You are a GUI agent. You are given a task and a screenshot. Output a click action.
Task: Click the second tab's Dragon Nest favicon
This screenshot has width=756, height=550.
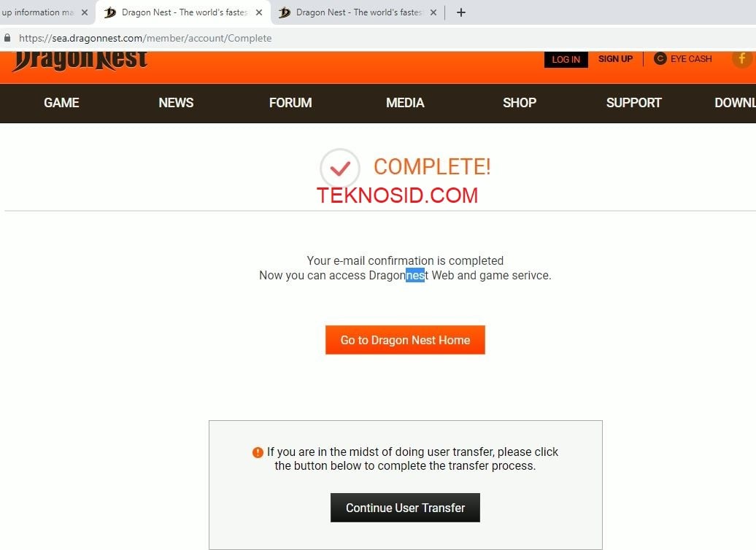click(x=110, y=12)
